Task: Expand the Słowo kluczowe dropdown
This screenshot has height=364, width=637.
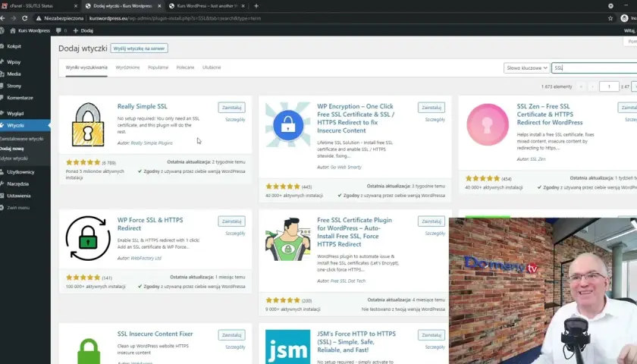Action: point(526,67)
